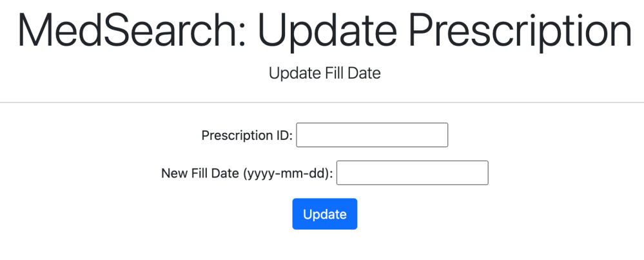
Task: Focus the New Fill Date text box
Action: tap(413, 173)
